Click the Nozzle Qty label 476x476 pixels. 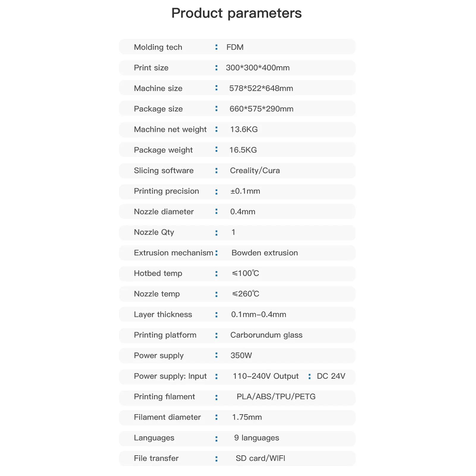pyautogui.click(x=154, y=232)
